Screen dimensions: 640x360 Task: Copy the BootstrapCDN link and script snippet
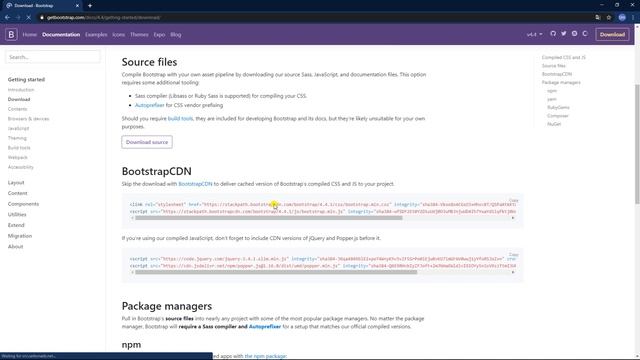click(513, 200)
